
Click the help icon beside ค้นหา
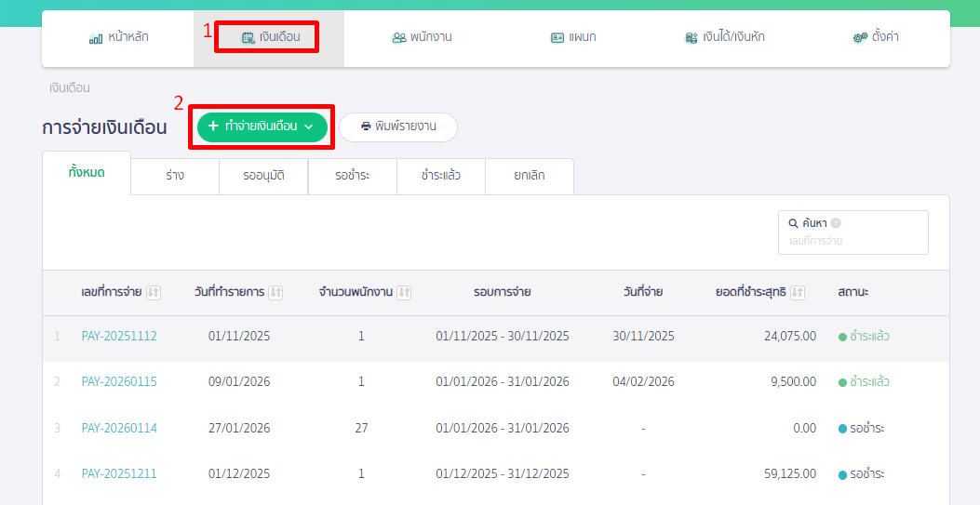(x=836, y=223)
